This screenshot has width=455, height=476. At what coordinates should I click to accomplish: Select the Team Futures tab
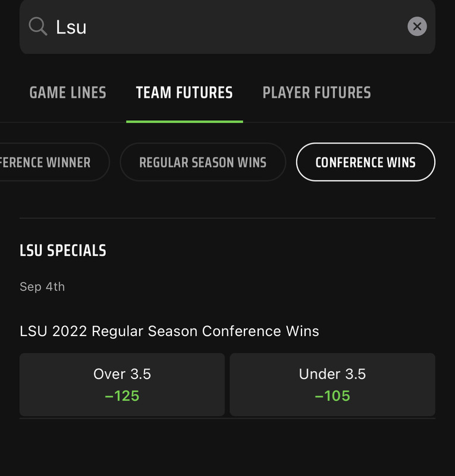[184, 93]
